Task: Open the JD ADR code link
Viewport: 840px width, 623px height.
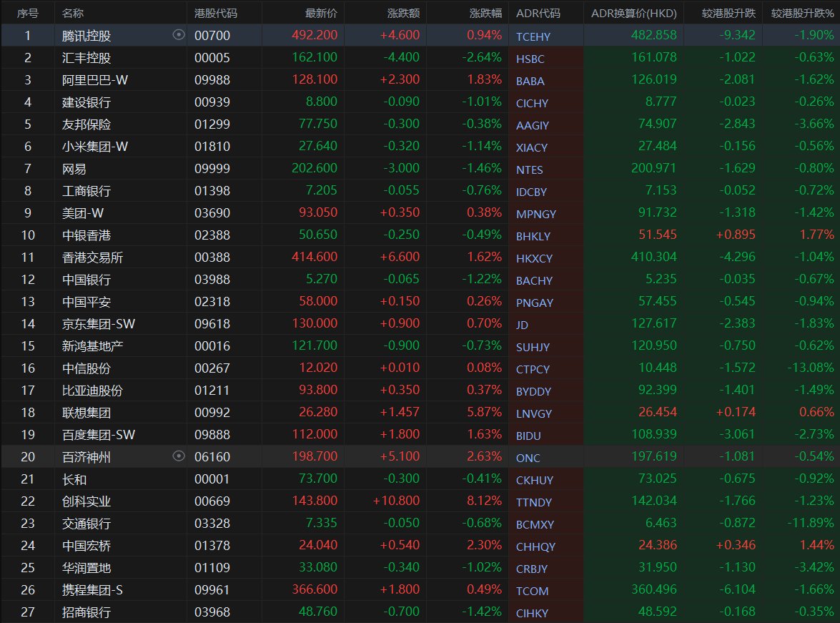Action: coord(522,325)
